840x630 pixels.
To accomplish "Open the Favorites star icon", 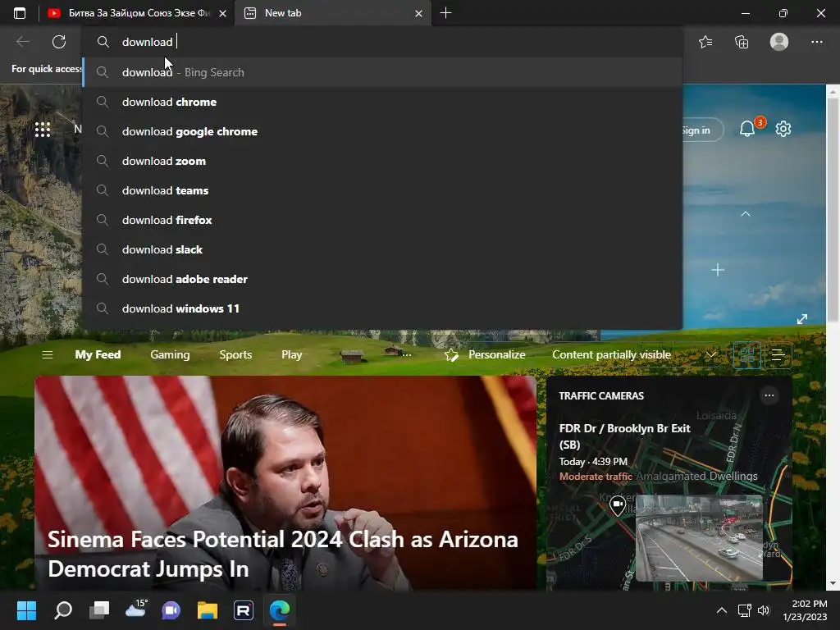I will [x=705, y=42].
